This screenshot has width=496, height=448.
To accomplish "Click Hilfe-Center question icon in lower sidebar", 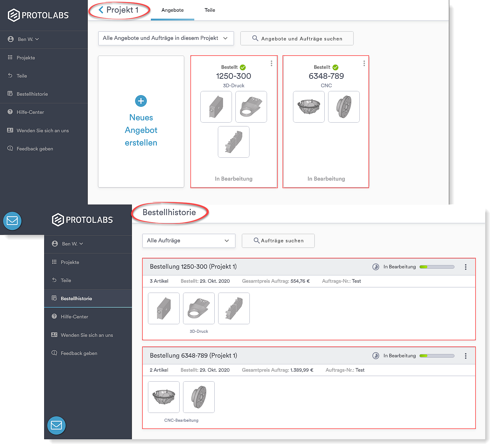I will point(54,316).
